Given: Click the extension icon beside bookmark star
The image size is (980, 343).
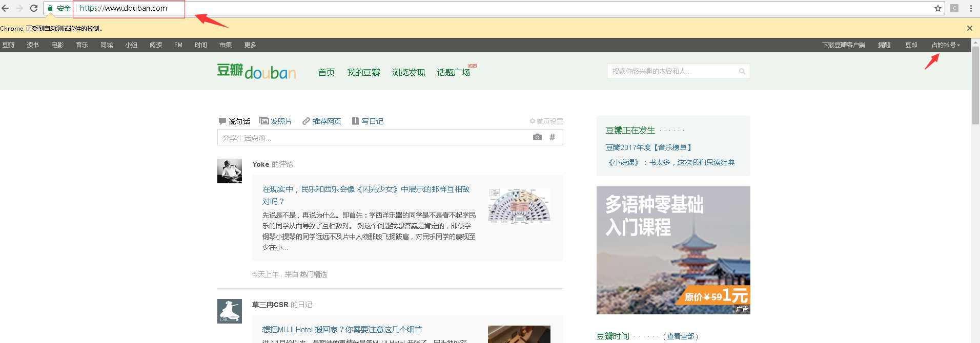Looking at the screenshot, I should click(954, 8).
